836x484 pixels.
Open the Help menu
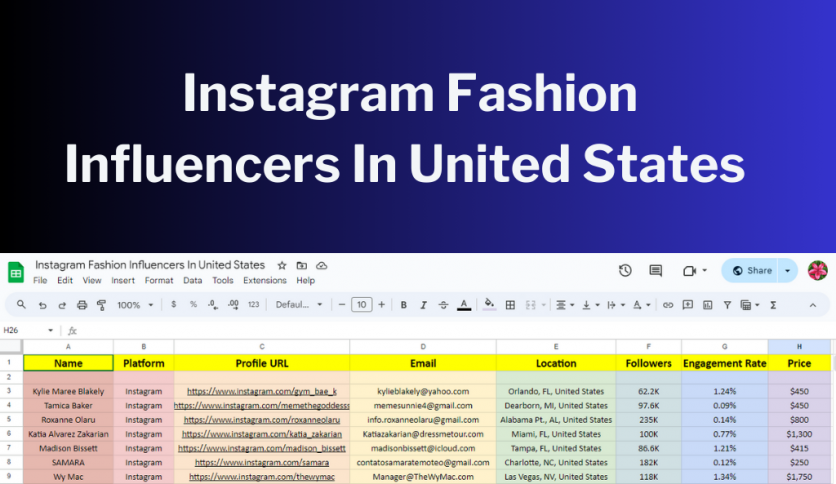click(x=306, y=280)
